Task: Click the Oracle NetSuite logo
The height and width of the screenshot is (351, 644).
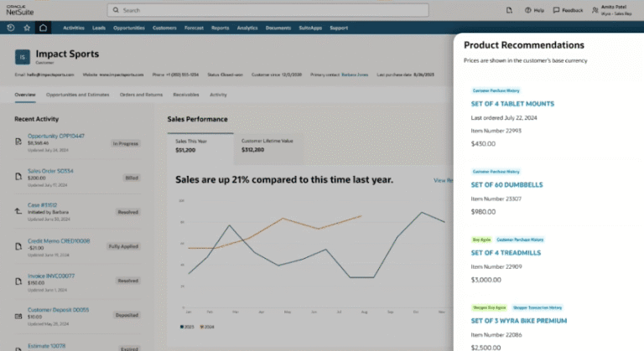Action: pos(20,10)
